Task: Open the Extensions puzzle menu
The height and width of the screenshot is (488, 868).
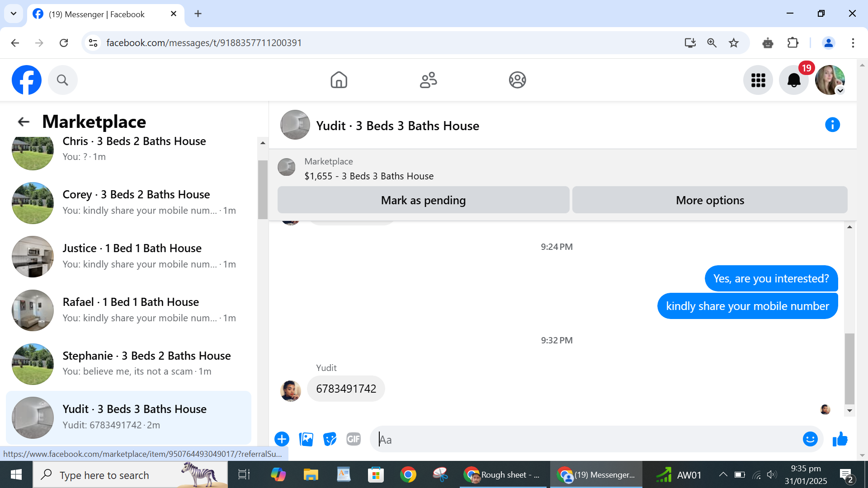Action: pyautogui.click(x=793, y=42)
